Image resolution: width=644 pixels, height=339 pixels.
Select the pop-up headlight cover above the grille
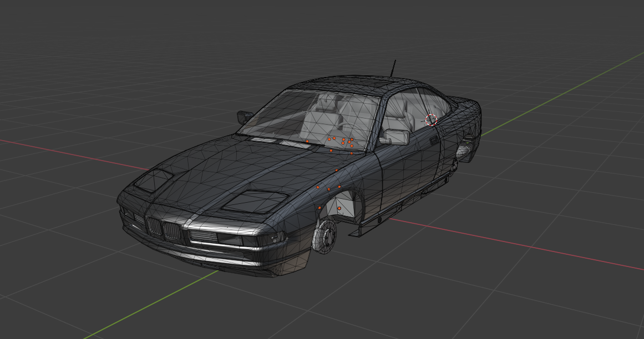pos(153,181)
